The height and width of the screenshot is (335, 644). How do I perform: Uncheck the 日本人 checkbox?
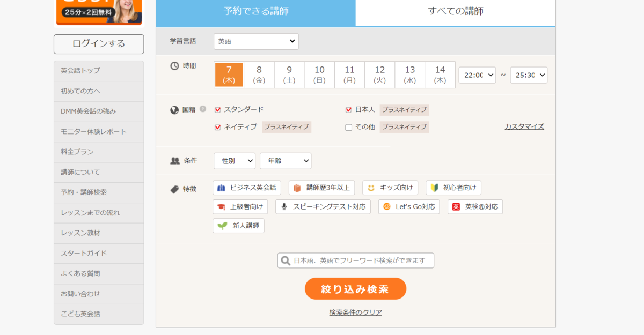point(348,110)
